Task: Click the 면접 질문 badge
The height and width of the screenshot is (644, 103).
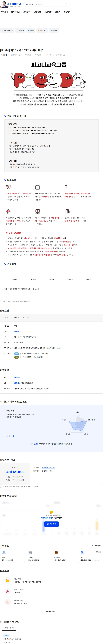Action: coord(7,636)
